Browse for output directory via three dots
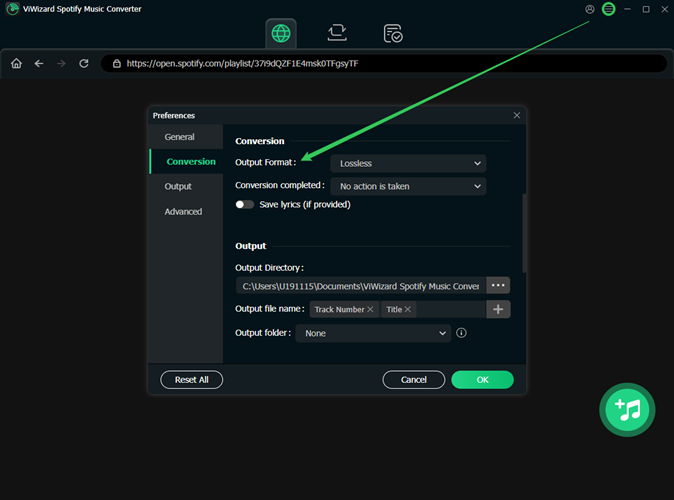674x500 pixels. [x=499, y=285]
